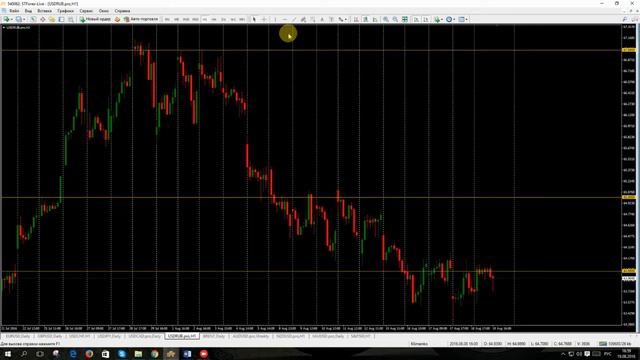Select the Trendline drawing tool
The image size is (640, 360).
pyautogui.click(x=294, y=19)
